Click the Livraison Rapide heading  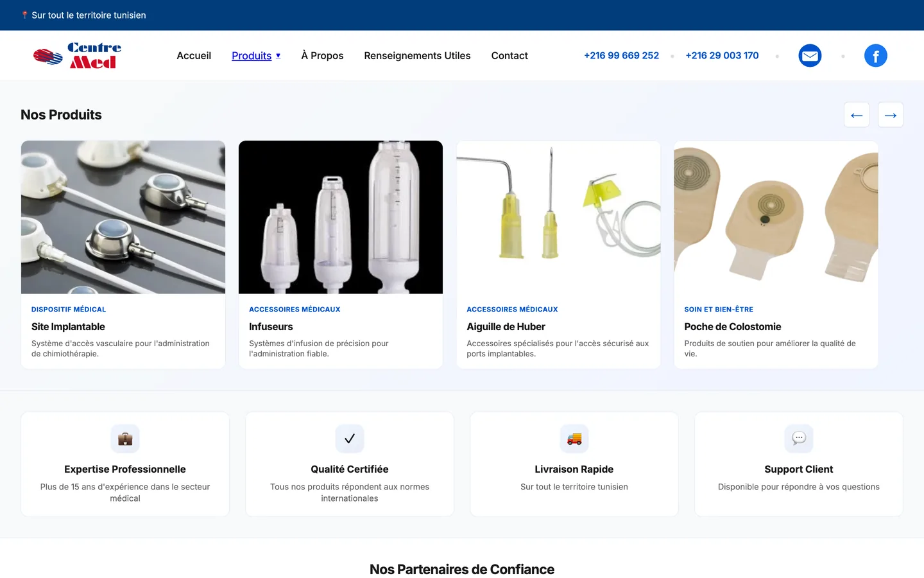[x=574, y=469]
